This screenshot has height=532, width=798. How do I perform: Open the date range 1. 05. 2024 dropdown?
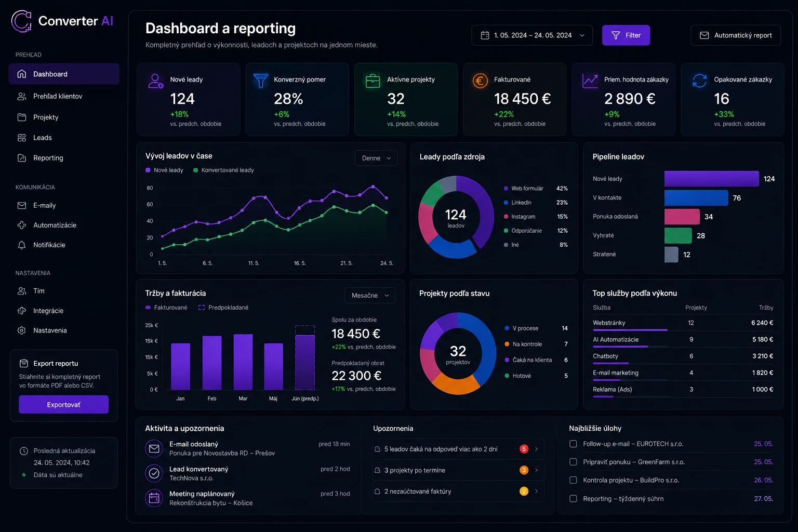pos(532,35)
